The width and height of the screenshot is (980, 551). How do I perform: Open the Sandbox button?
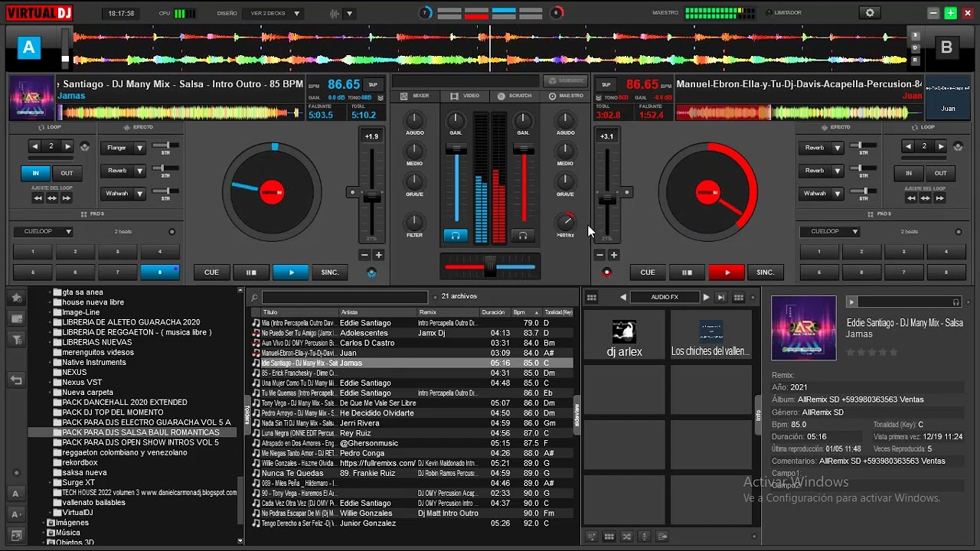(565, 80)
